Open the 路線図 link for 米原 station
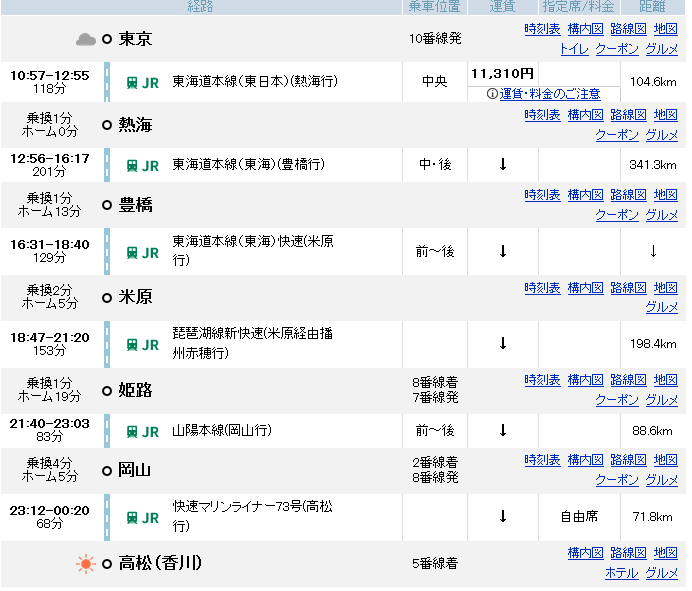The height and width of the screenshot is (591, 692). tap(628, 288)
